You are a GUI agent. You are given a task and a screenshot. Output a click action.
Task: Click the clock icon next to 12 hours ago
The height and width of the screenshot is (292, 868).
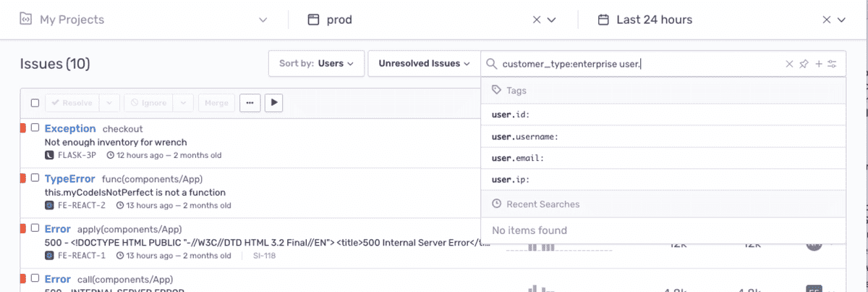pyautogui.click(x=111, y=155)
